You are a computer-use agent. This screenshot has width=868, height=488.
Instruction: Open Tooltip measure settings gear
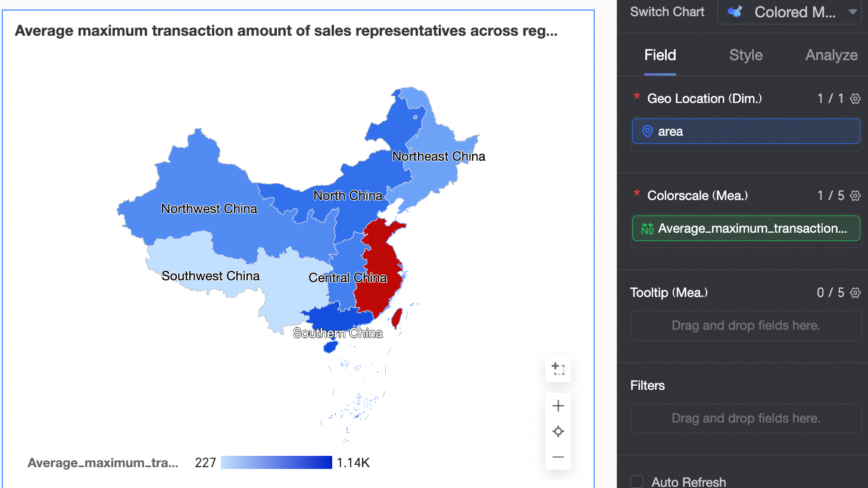tap(855, 293)
